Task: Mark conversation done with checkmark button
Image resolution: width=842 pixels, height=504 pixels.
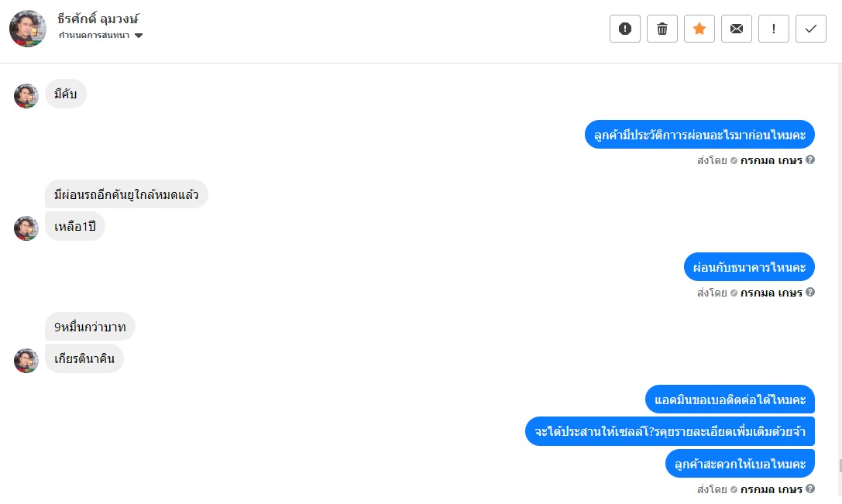Action: point(811,29)
